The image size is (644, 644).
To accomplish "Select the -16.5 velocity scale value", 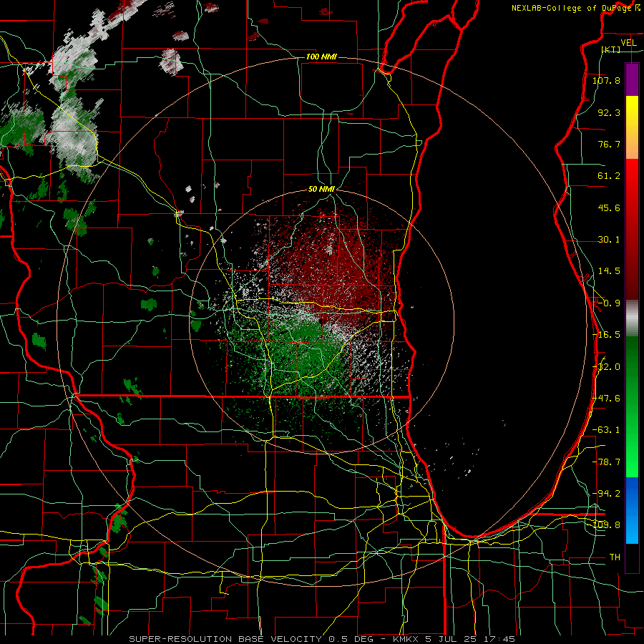I will click(606, 335).
